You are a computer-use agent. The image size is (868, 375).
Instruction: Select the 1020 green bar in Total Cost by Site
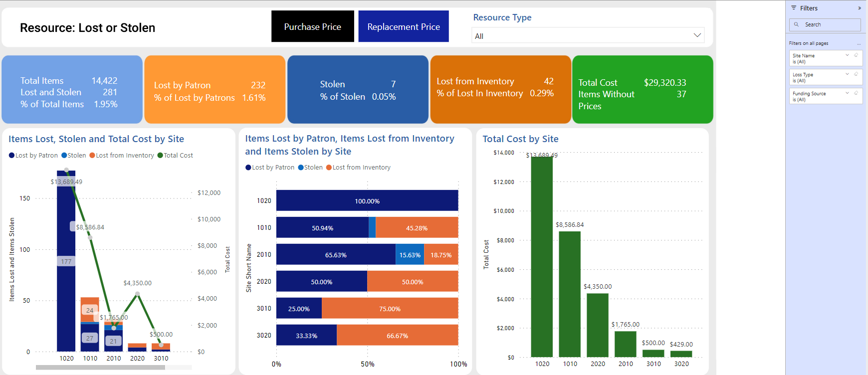point(542,256)
